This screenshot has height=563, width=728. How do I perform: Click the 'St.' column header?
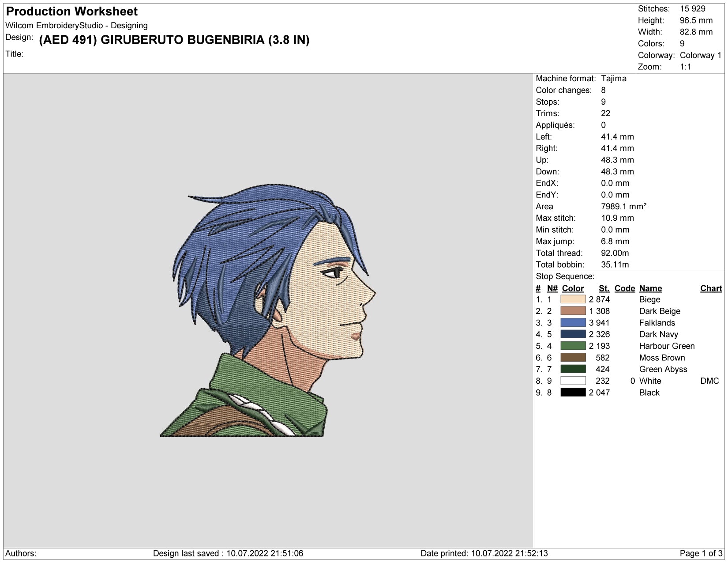604,288
